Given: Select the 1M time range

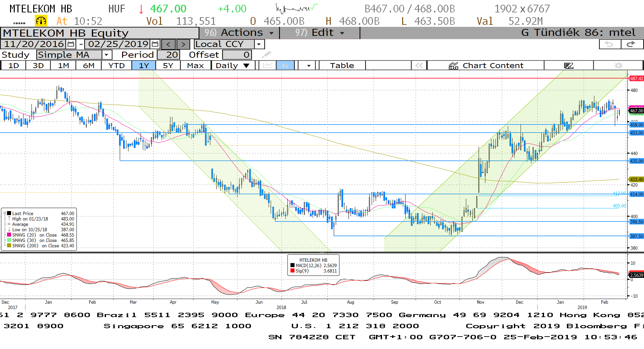Looking at the screenshot, I should 63,65.
